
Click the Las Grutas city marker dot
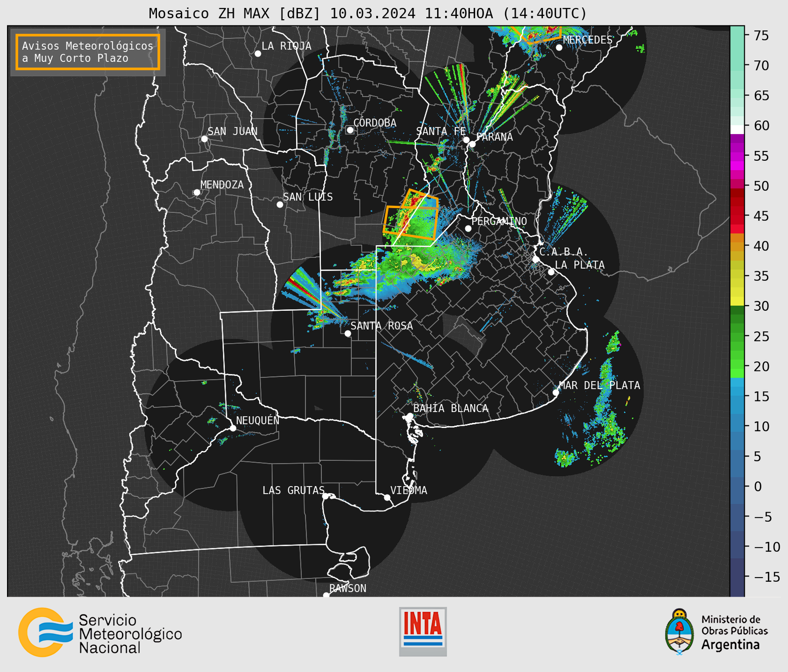click(x=326, y=496)
